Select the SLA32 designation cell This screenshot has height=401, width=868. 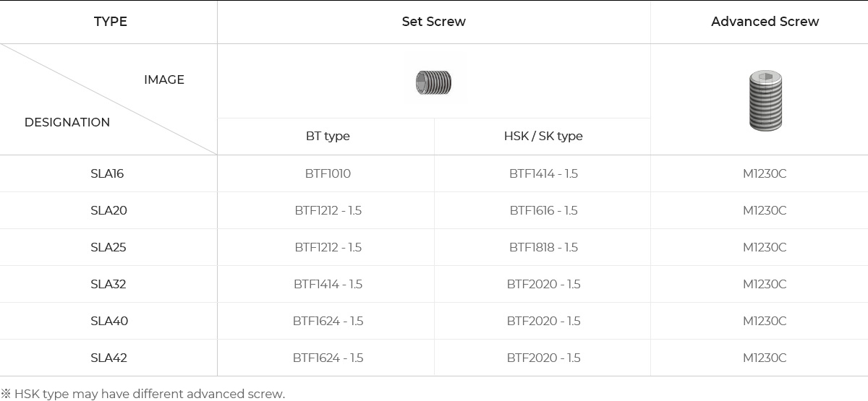[x=109, y=284]
